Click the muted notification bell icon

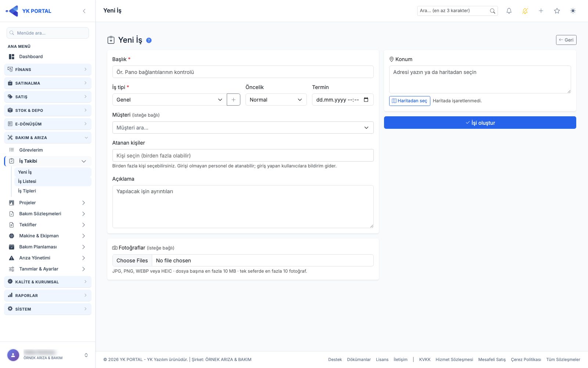pos(525,11)
